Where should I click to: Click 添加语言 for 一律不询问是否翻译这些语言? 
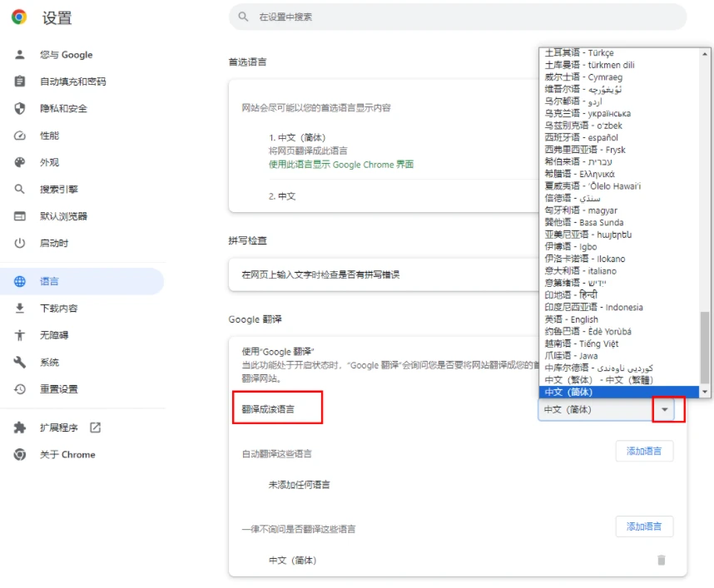pos(644,526)
